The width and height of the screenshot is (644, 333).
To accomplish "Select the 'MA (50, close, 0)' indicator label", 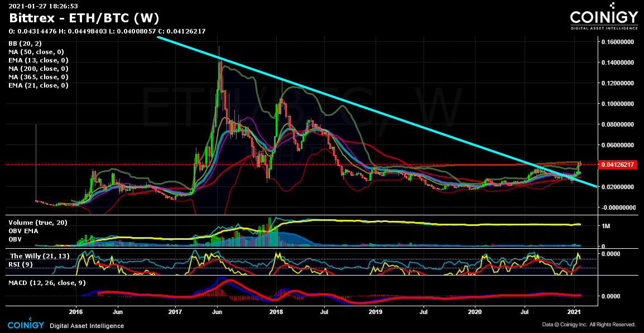I will click(36, 52).
